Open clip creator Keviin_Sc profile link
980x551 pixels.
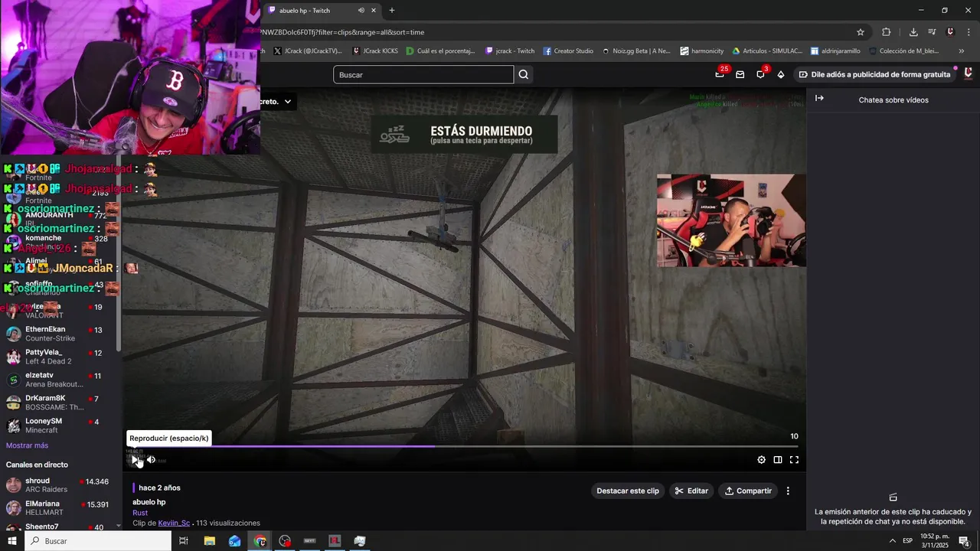click(174, 523)
